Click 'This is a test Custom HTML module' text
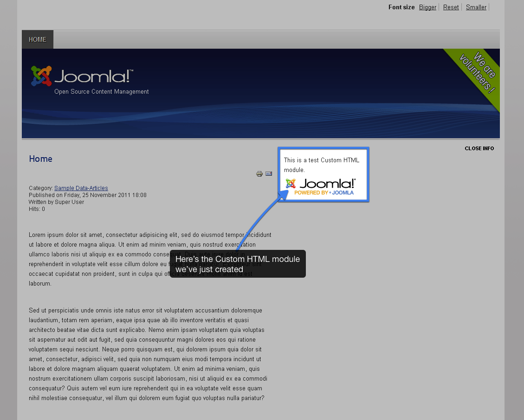 (x=322, y=165)
